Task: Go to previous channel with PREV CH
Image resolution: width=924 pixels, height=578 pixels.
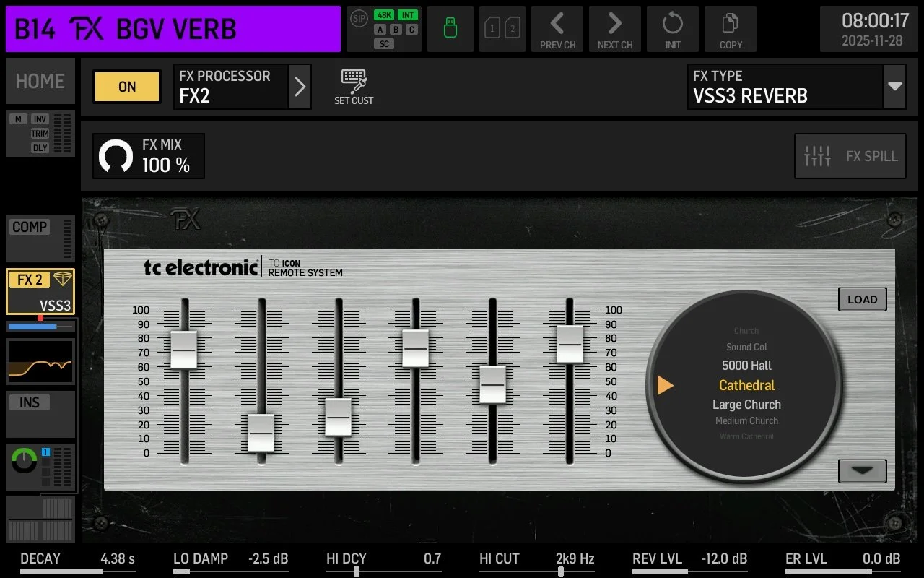Action: click(557, 29)
